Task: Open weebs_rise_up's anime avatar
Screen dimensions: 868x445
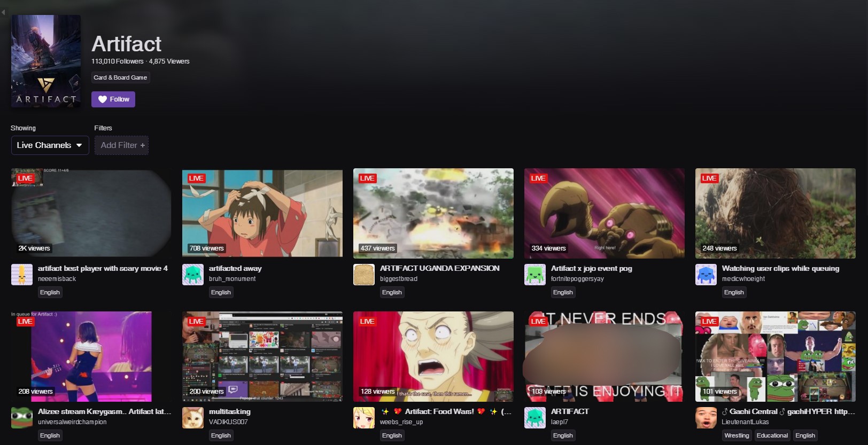Action: coord(364,418)
